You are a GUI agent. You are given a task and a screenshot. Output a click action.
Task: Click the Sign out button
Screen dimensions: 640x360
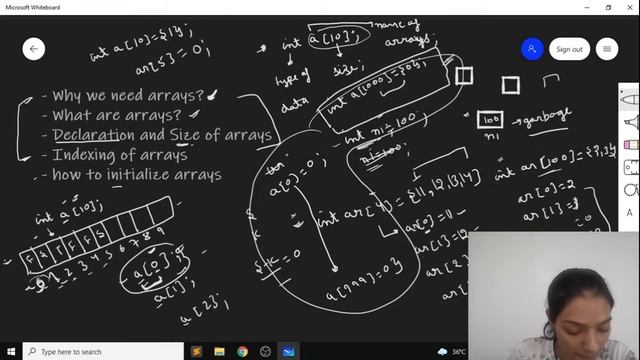pos(569,49)
